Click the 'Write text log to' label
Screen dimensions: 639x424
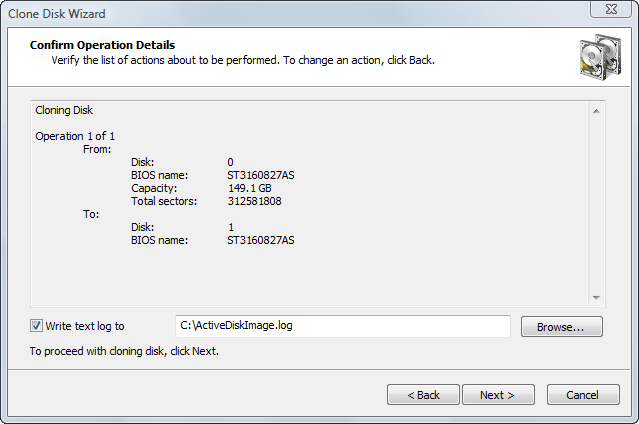[85, 326]
